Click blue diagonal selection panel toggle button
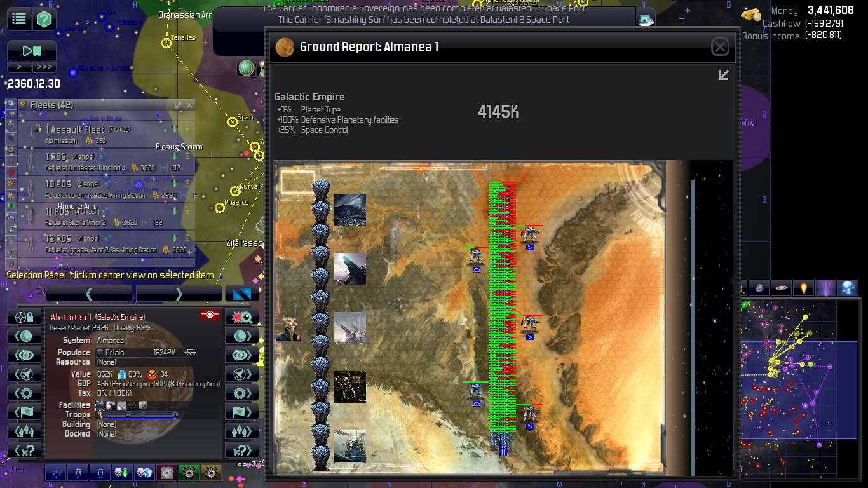The image size is (868, 488). pos(242,294)
